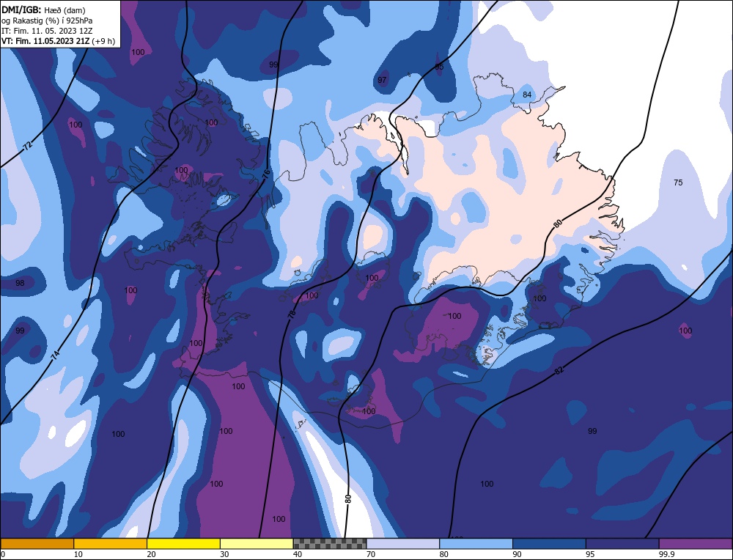The width and height of the screenshot is (733, 560).
Task: Click the 'VT: Fim. 11.05.2023 21Z (+9 h)' line
Action: pyautogui.click(x=58, y=40)
